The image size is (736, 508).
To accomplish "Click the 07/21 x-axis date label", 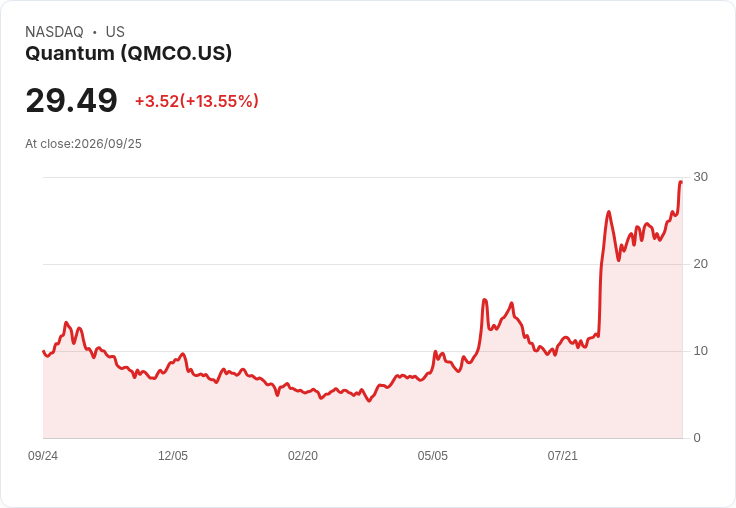I will pos(562,455).
